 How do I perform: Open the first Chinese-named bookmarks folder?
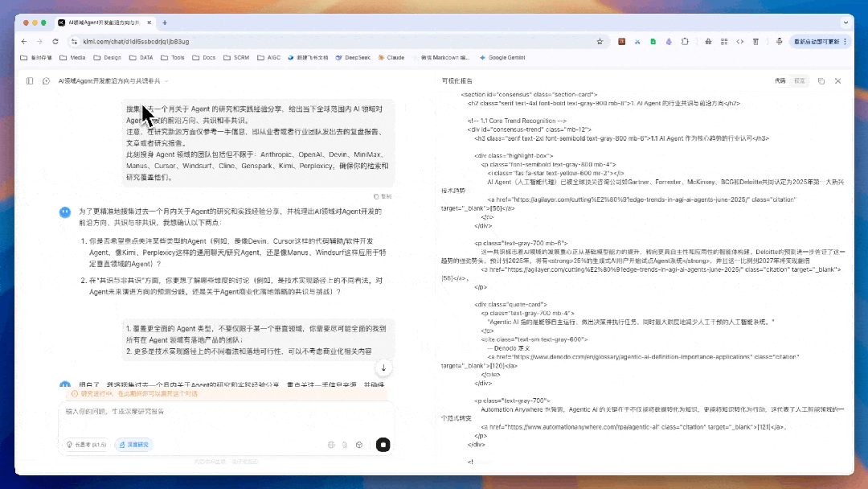click(x=36, y=58)
